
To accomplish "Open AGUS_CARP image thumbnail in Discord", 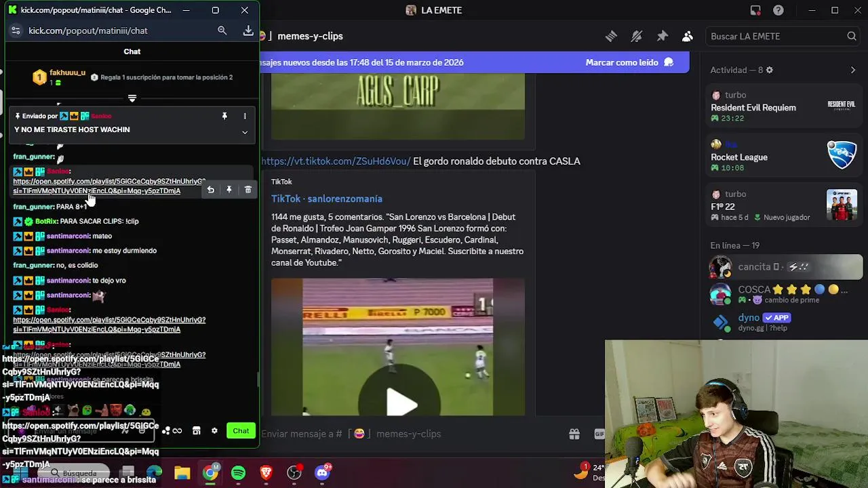I will coord(398,105).
